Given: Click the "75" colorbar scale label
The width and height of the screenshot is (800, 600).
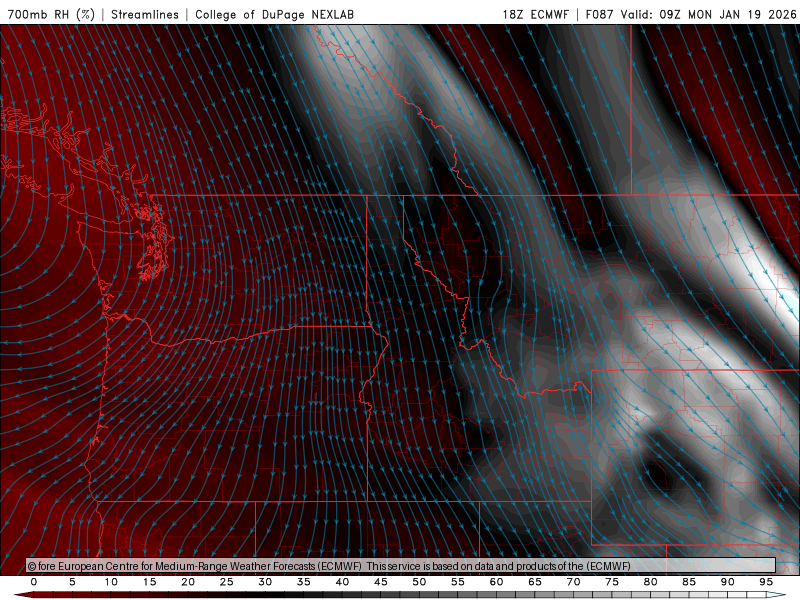Looking at the screenshot, I should (x=612, y=582).
